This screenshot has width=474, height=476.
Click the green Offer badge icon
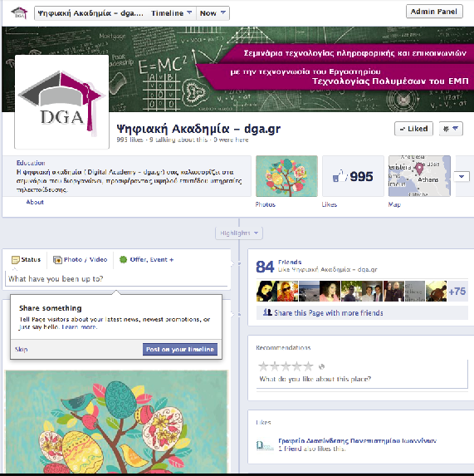pyautogui.click(x=123, y=259)
